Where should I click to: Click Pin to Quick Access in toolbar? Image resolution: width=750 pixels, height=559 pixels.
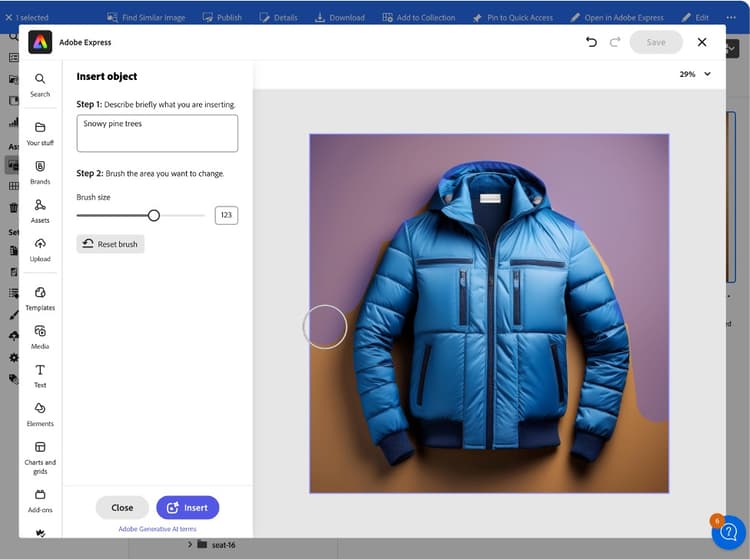pos(512,18)
